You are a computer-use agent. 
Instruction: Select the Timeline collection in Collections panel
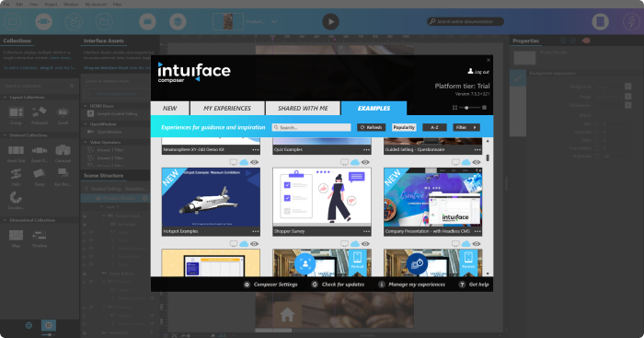pos(40,239)
